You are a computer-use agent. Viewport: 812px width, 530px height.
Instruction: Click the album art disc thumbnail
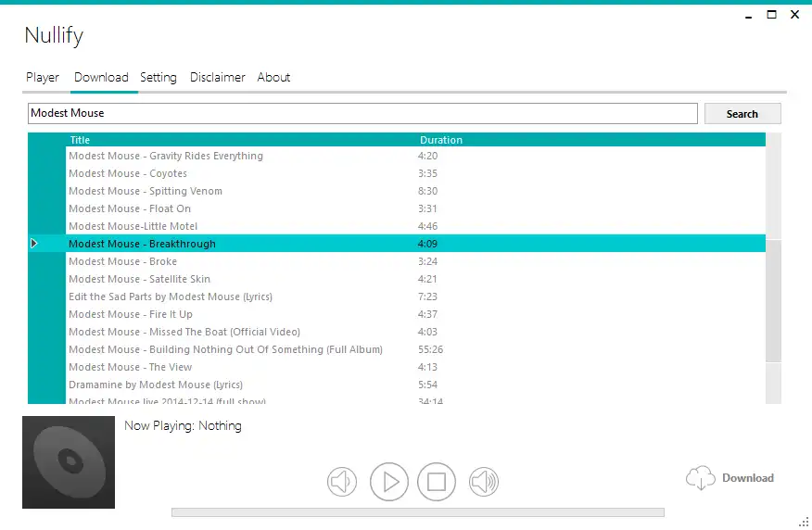click(x=69, y=462)
